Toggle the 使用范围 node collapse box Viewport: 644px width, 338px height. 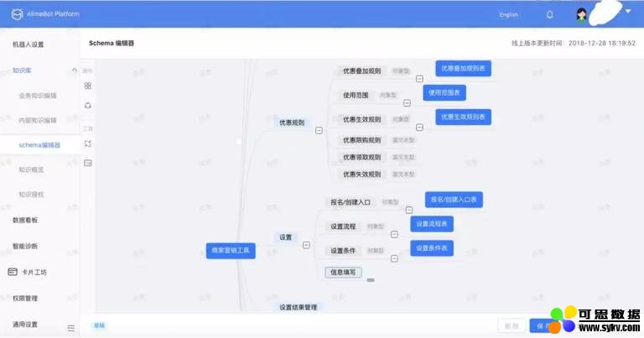pos(407,103)
